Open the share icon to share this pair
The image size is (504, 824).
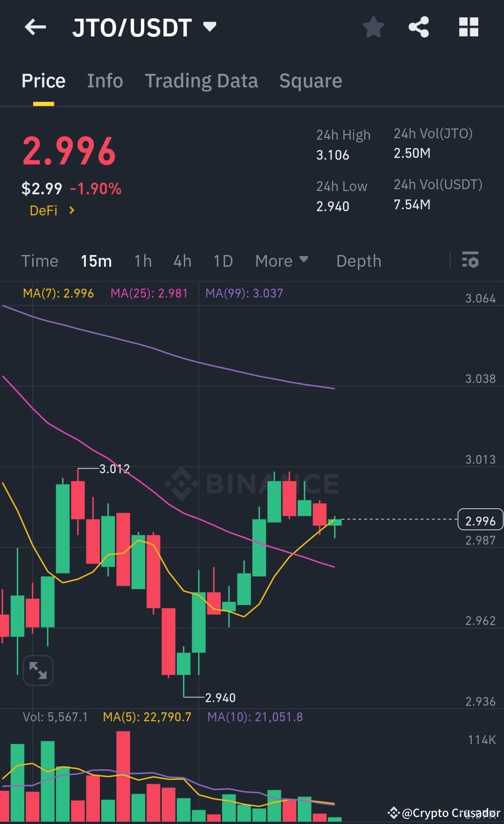pyautogui.click(x=419, y=27)
